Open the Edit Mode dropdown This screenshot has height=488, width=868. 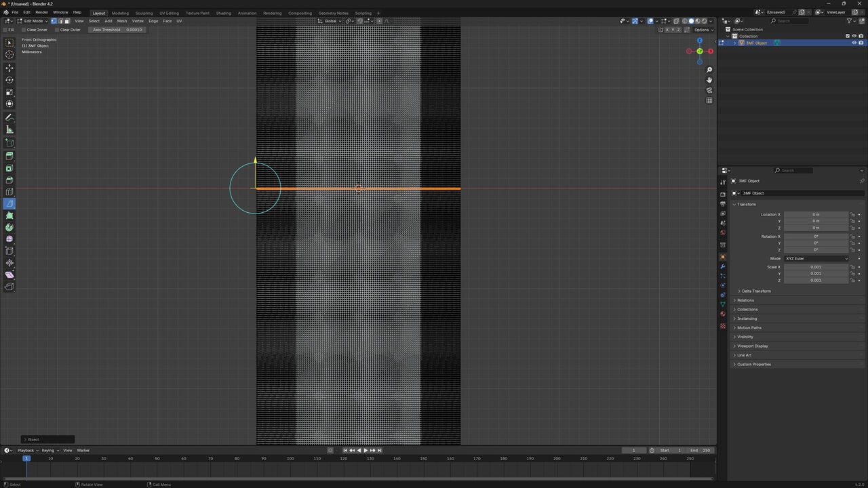click(x=31, y=21)
